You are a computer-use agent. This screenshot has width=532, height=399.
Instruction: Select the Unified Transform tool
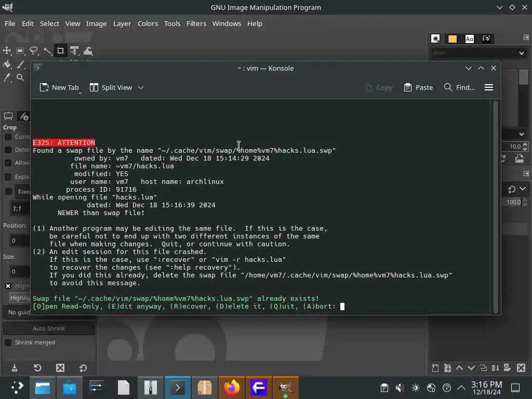click(74, 51)
